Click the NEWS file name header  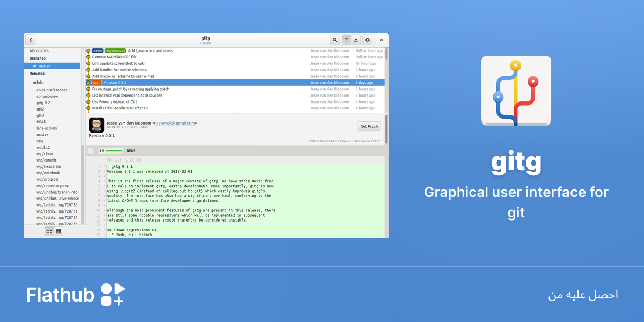pyautogui.click(x=131, y=151)
